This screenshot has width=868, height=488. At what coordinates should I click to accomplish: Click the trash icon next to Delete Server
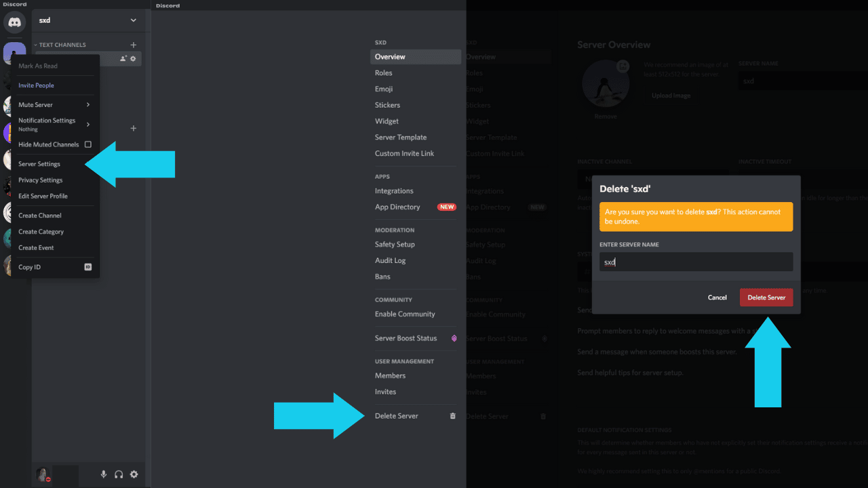coord(452,415)
